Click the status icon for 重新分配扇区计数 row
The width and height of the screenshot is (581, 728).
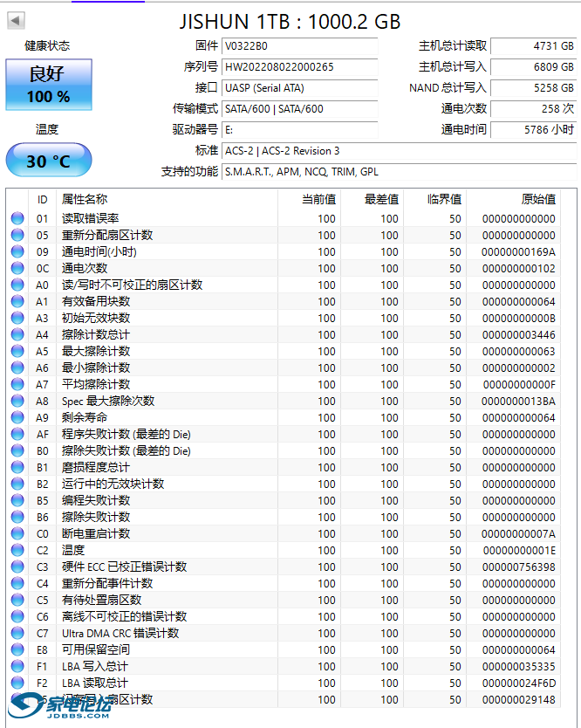(17, 235)
